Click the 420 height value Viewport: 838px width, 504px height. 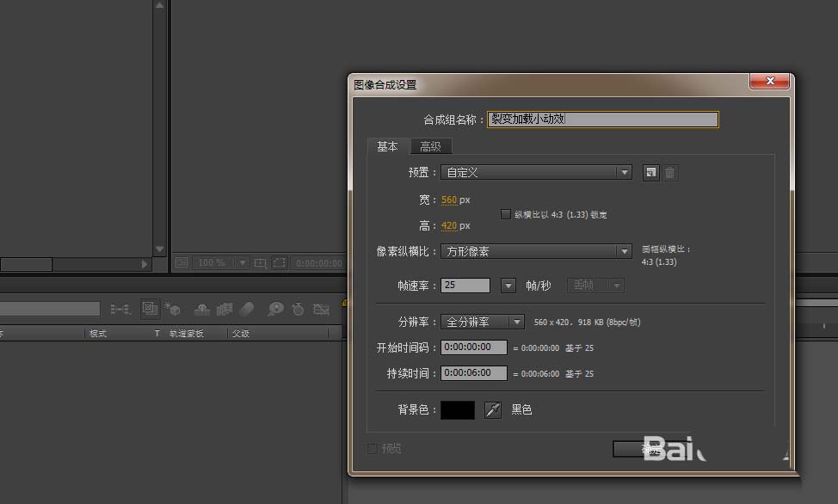(449, 225)
